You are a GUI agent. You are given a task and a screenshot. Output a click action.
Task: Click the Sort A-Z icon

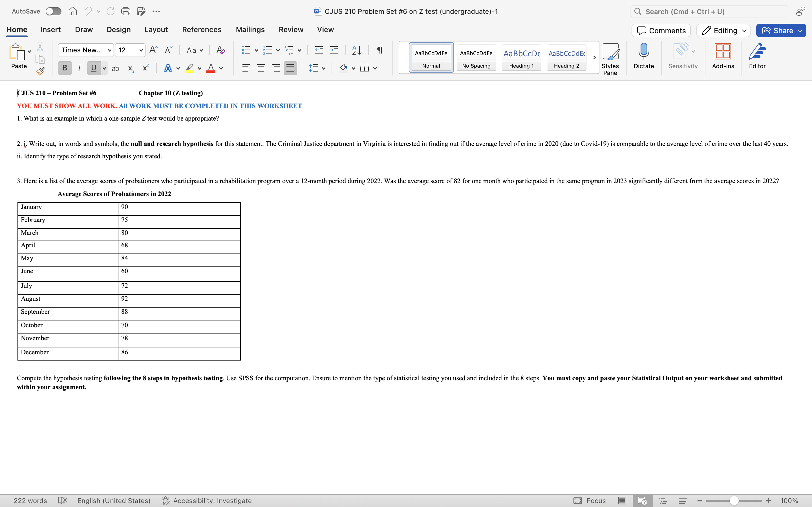click(357, 50)
